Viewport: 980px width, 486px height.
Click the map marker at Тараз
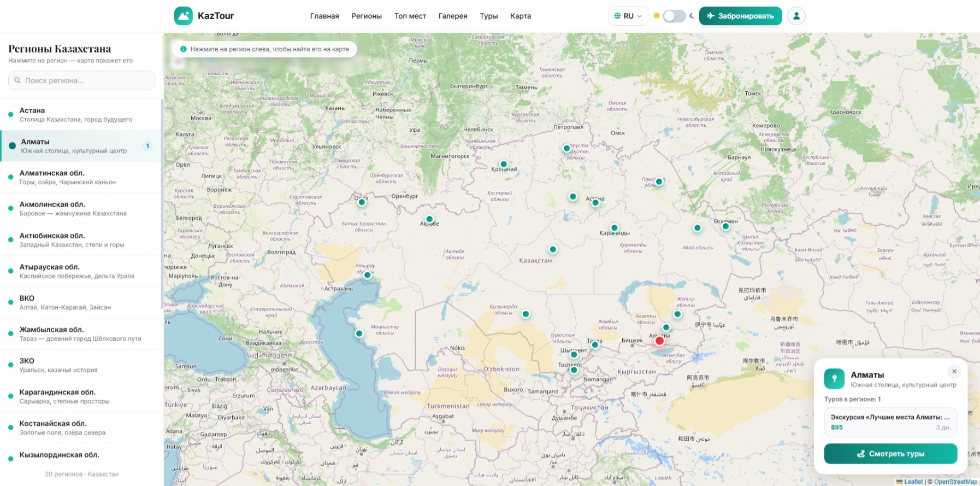(x=595, y=345)
